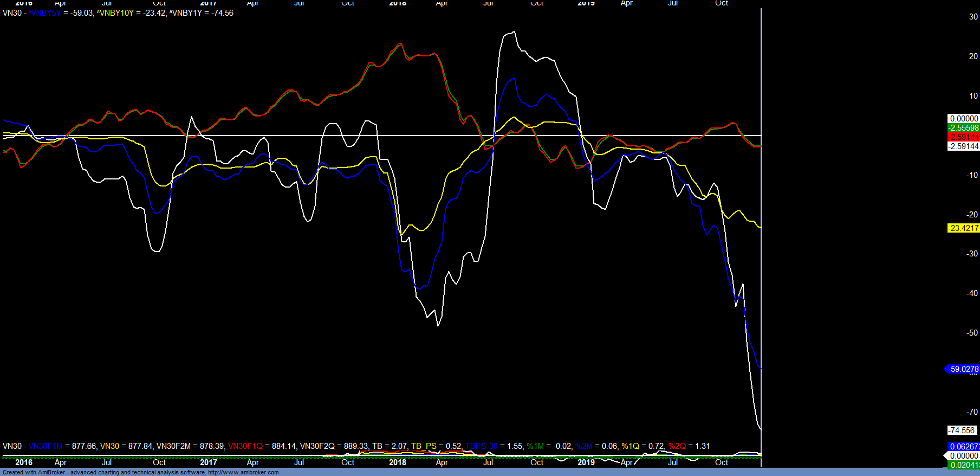Click the red -2.59144 value tag

pyautogui.click(x=963, y=137)
